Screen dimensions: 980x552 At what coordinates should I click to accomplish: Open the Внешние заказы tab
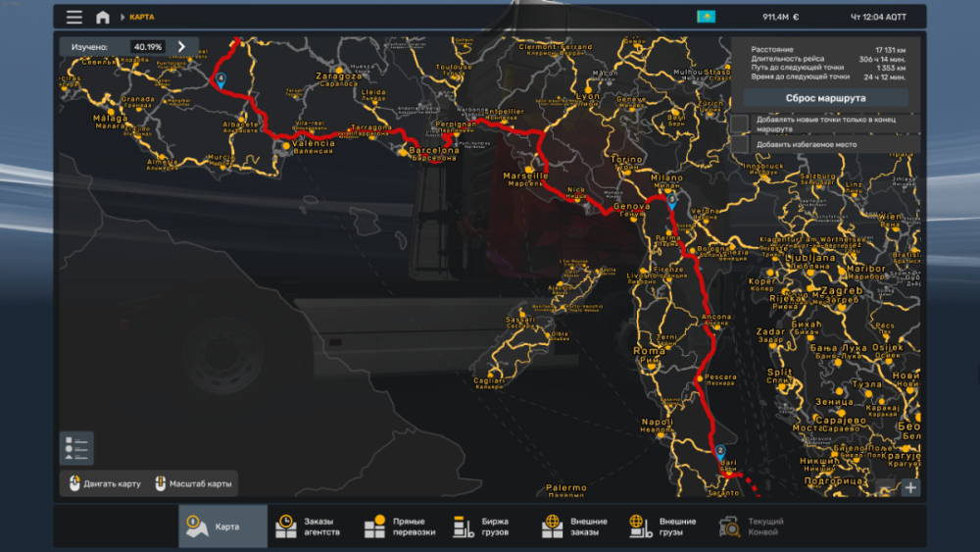coord(578,527)
